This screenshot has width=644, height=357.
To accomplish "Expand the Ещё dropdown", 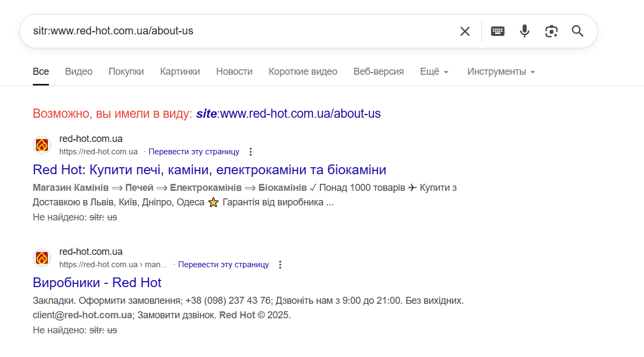I will pyautogui.click(x=434, y=72).
